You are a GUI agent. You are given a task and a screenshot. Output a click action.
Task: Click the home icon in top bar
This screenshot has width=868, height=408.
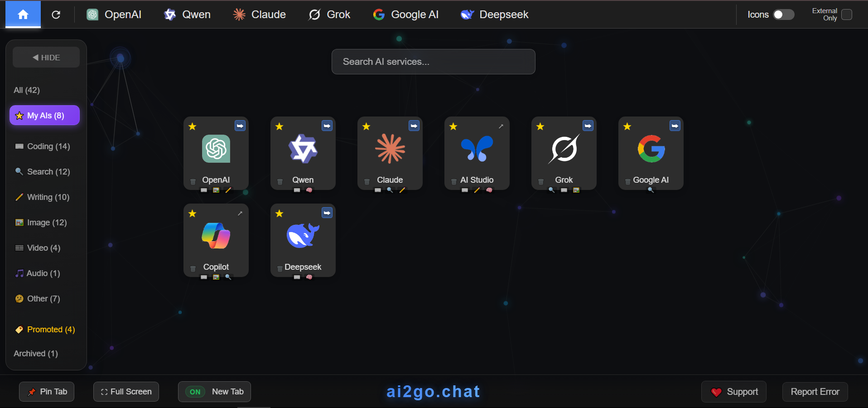click(x=23, y=15)
